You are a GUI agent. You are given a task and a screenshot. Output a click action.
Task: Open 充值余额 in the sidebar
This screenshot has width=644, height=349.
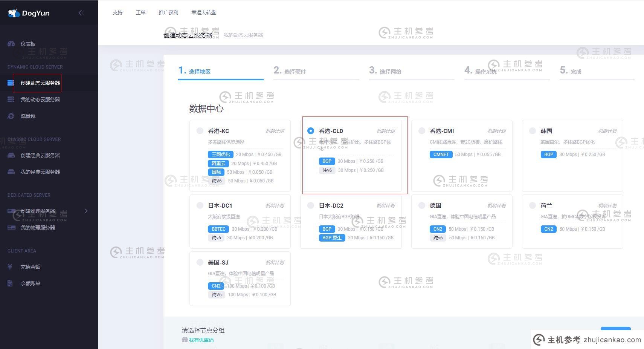point(31,267)
